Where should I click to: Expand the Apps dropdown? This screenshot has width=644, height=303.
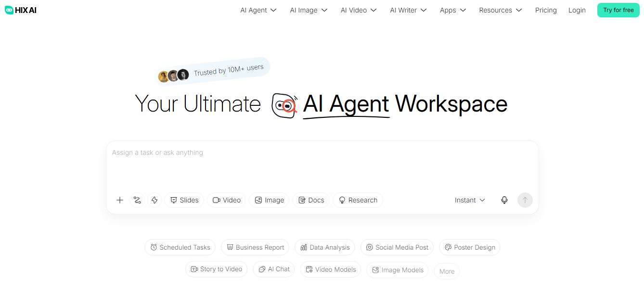tap(453, 10)
